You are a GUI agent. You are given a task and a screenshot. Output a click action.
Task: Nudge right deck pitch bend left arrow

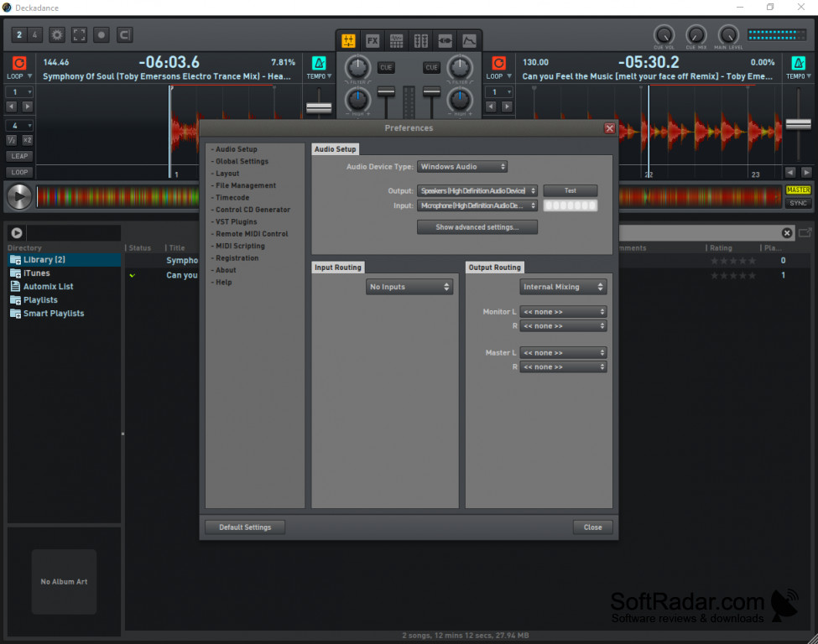coord(790,172)
